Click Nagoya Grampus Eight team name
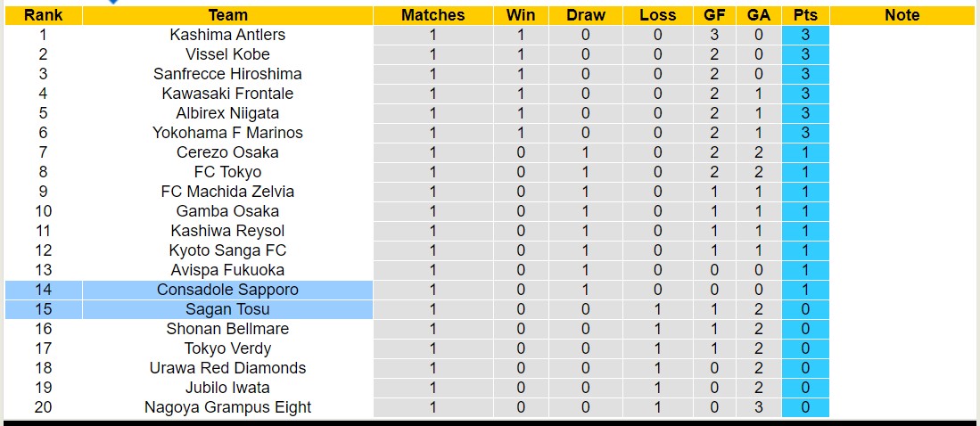 [x=227, y=407]
